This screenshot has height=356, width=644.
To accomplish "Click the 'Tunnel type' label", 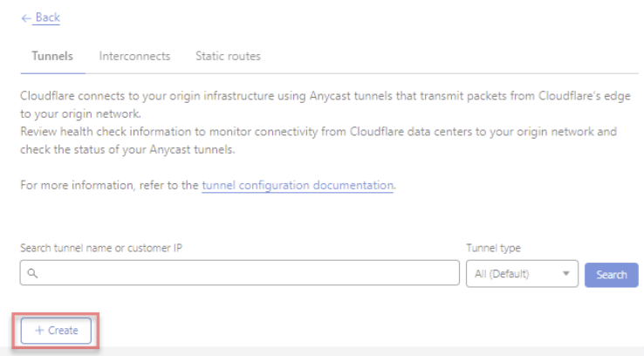I will click(x=493, y=248).
